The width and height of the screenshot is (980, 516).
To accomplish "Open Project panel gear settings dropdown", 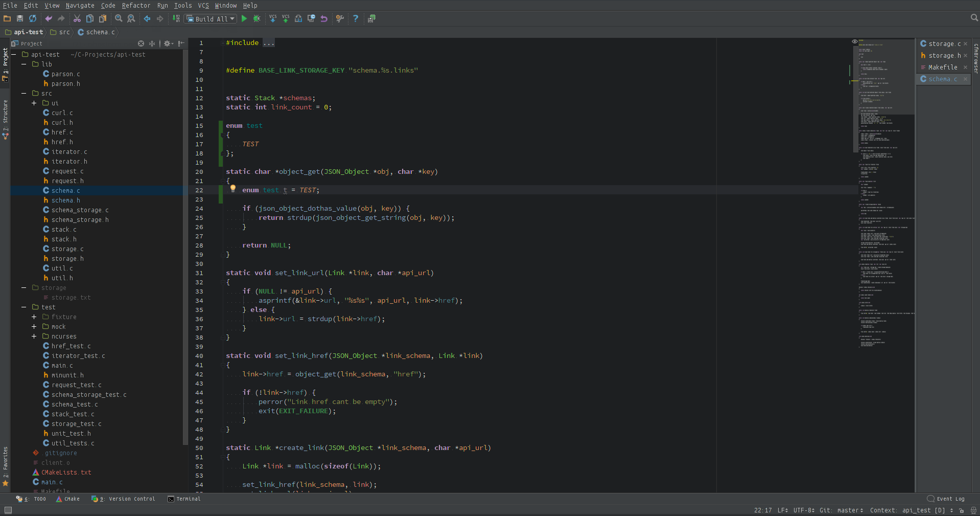I will pos(169,43).
